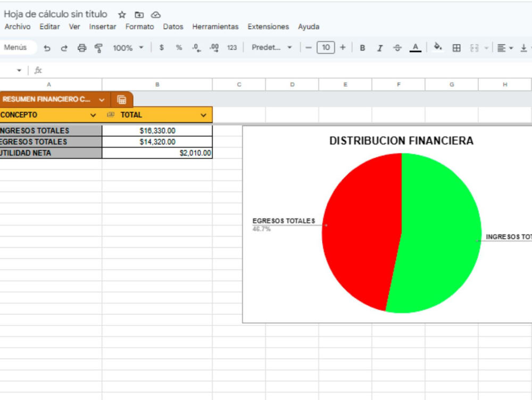This screenshot has width=532, height=400.
Task: Open the table view options icon
Action: pyautogui.click(x=122, y=100)
